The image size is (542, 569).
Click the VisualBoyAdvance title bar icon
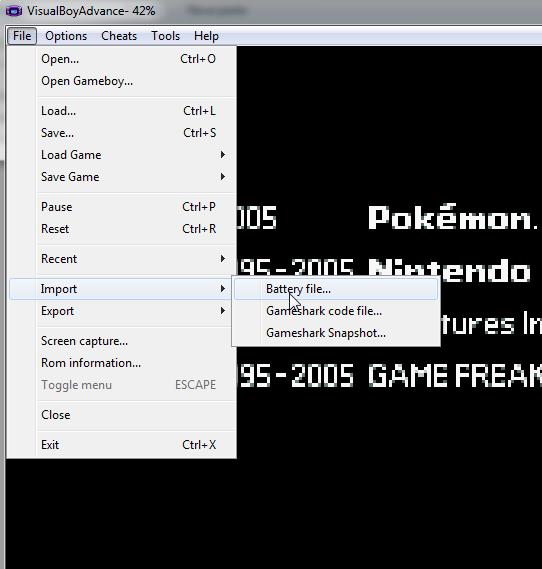pyautogui.click(x=13, y=11)
